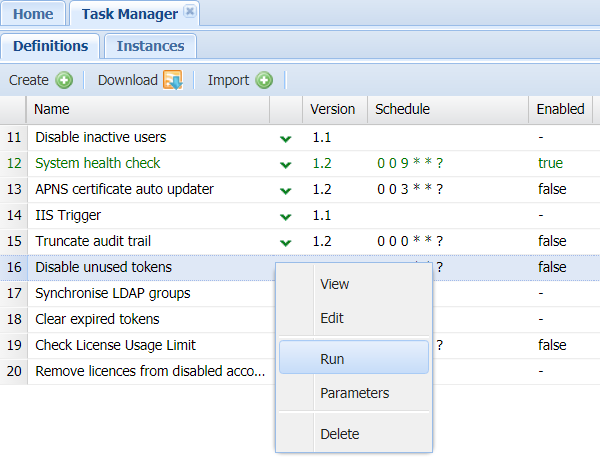The height and width of the screenshot is (468, 600).
Task: Switch to the Instances tab
Action: [x=150, y=46]
